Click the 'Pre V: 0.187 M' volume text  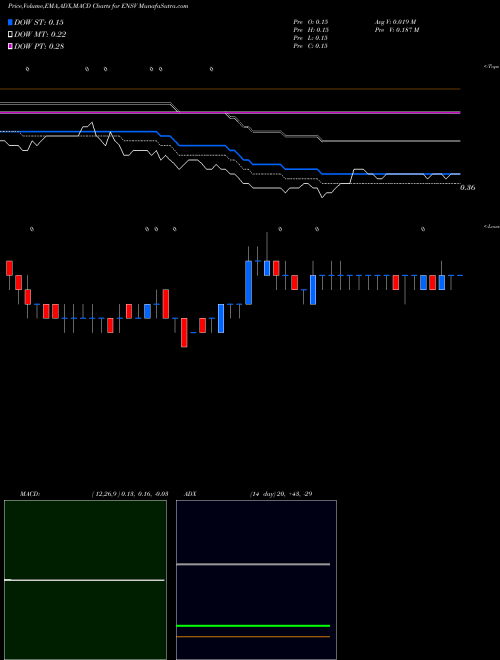tap(397, 30)
